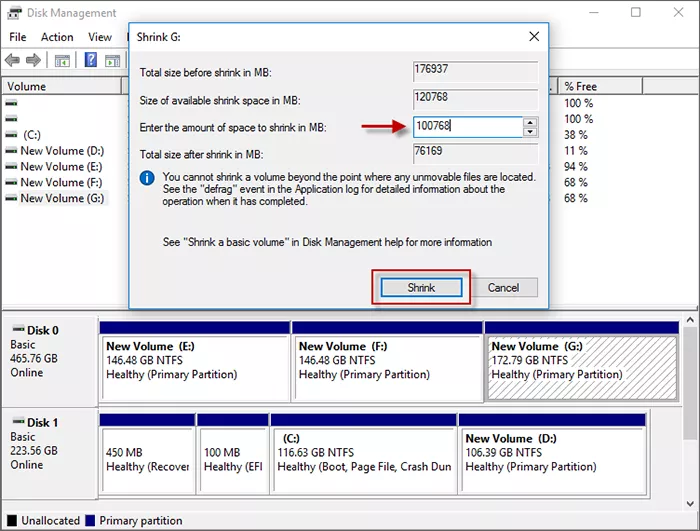
Task: Select New Volume (D:) in volume list
Action: (x=62, y=151)
